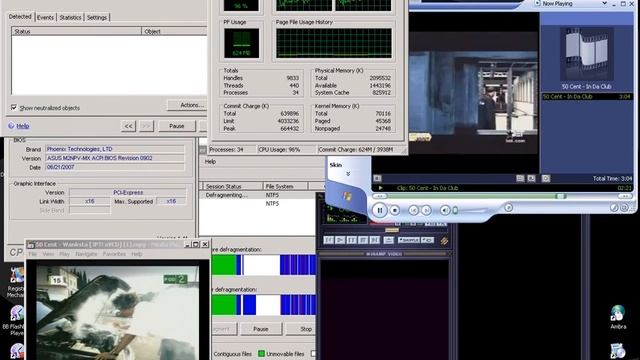
Task: Open File menu in Media Player Classic
Action: point(33,254)
